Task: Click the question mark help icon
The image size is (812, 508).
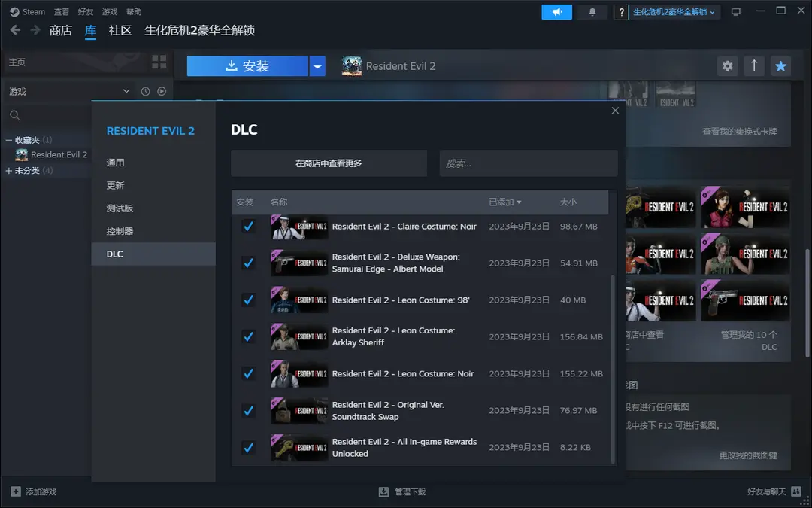Action: [x=621, y=12]
